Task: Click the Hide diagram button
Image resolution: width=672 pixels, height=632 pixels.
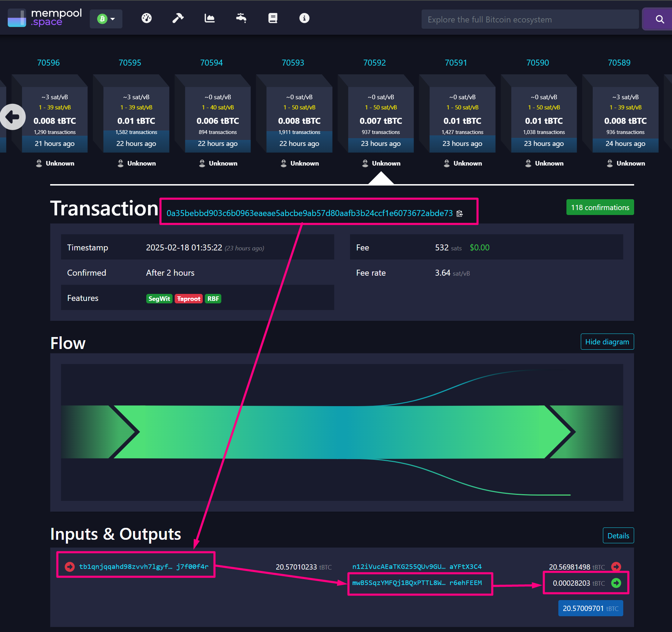Action: tap(607, 342)
